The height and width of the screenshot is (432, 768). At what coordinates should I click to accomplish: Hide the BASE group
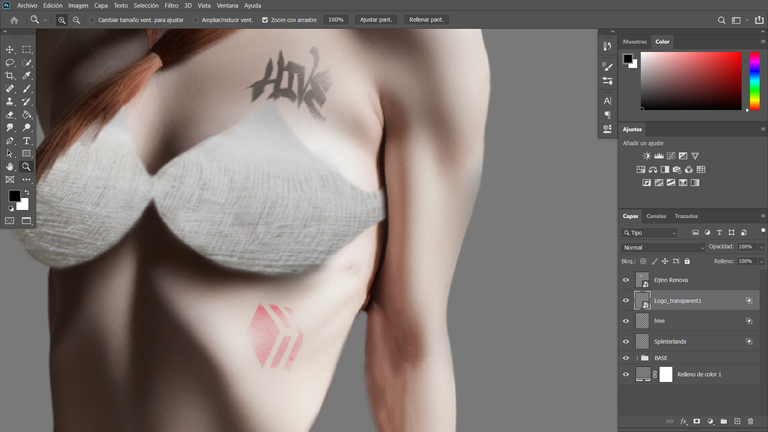[x=625, y=358]
